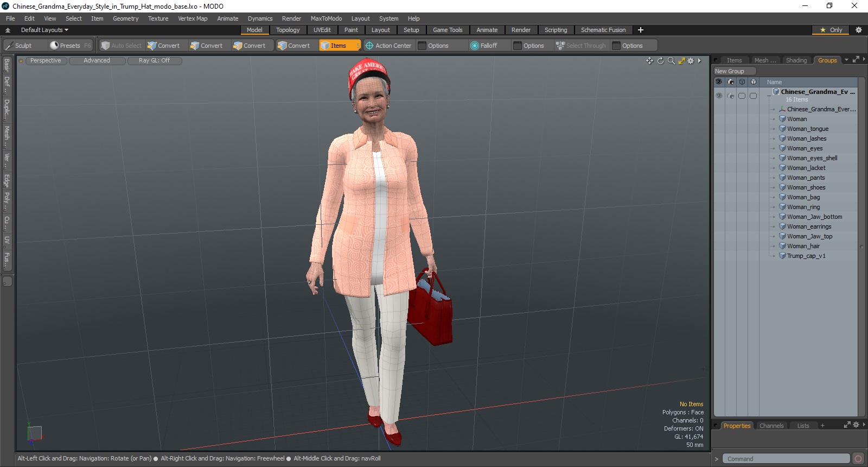Open the Properties panel tab
Viewport: 868px width, 467px height.
737,426
